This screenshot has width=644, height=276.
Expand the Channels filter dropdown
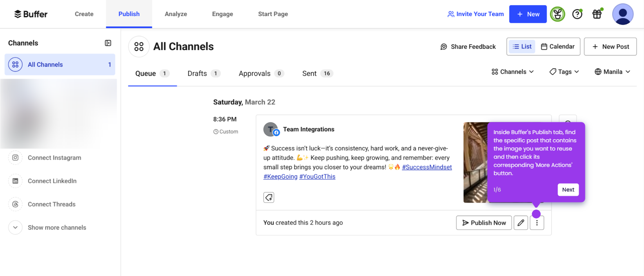coord(513,72)
